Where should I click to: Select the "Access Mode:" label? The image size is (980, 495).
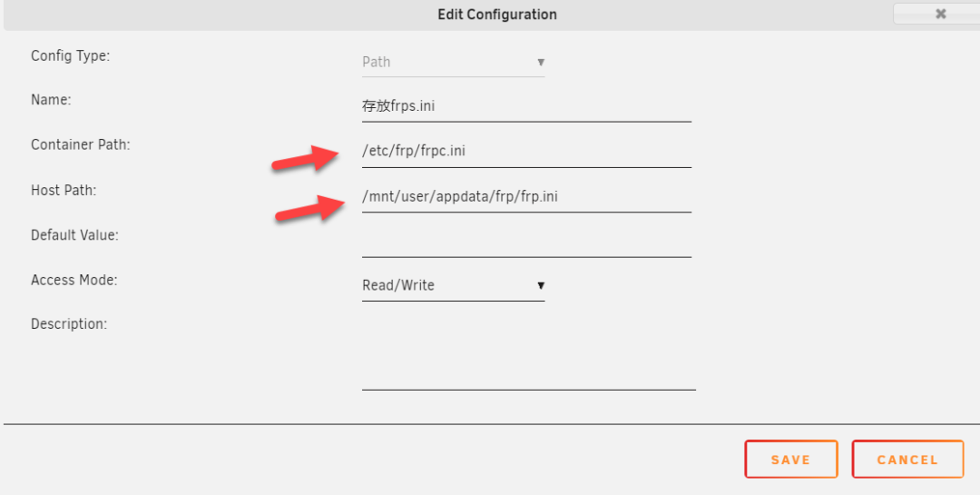73,280
